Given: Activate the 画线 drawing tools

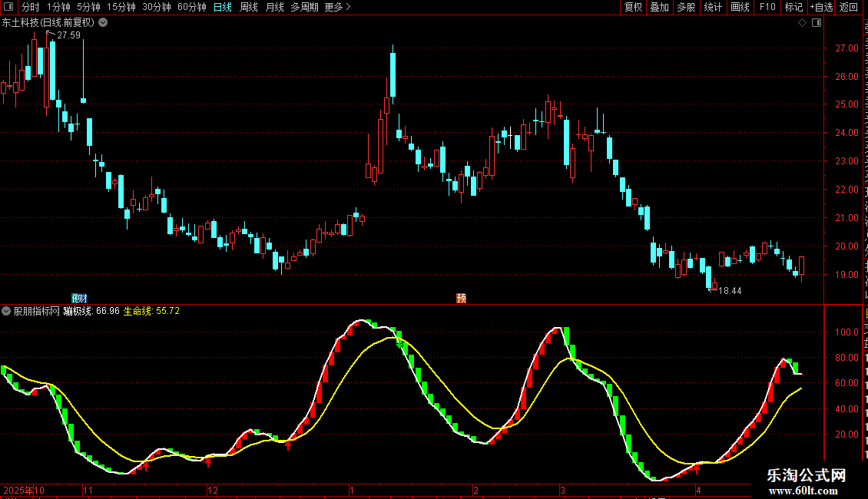Looking at the screenshot, I should coord(740,7).
